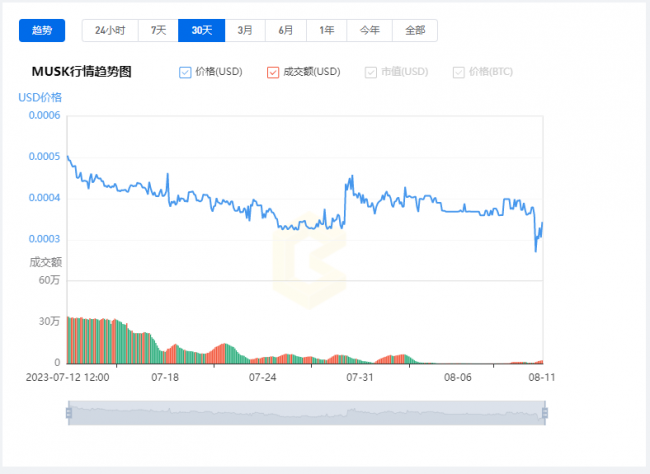
Task: Click the 08-11 date label
Action: (x=541, y=377)
